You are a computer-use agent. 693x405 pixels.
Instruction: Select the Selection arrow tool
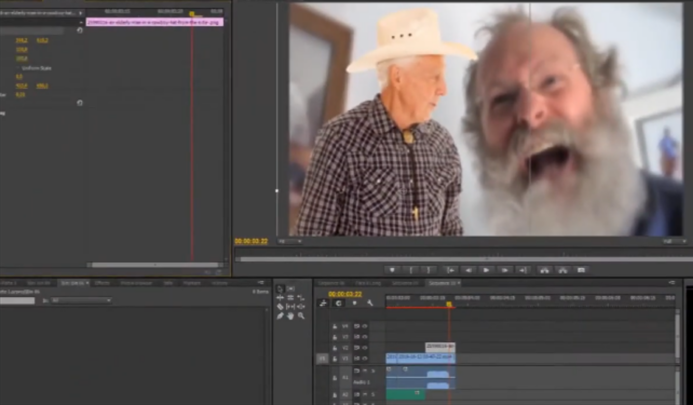(280, 289)
